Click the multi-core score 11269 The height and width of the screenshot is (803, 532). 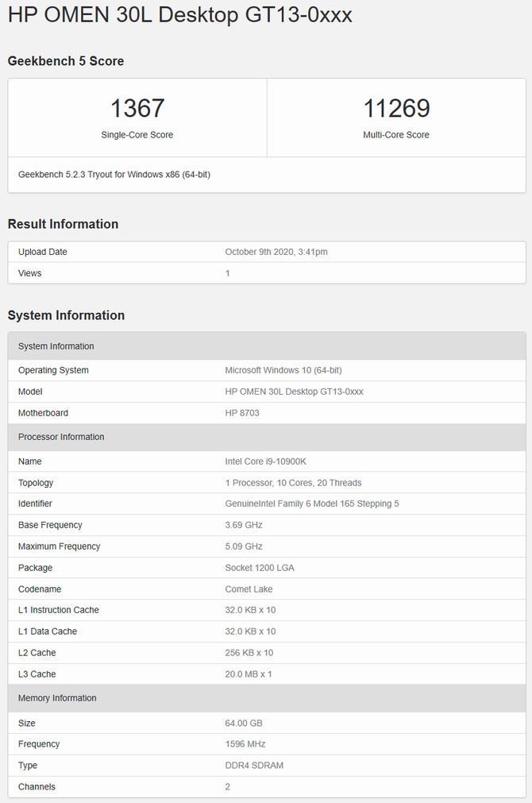(396, 109)
